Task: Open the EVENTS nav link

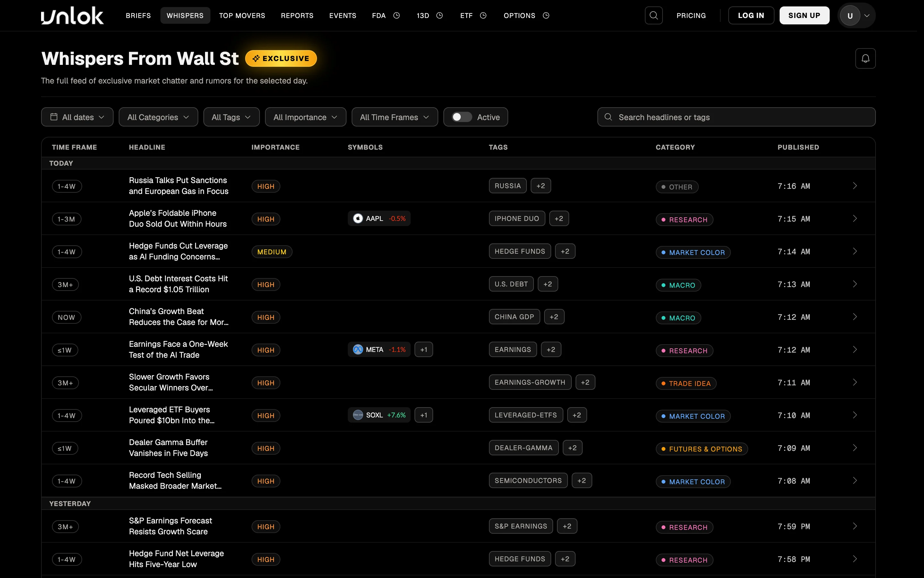Action: 343,16
